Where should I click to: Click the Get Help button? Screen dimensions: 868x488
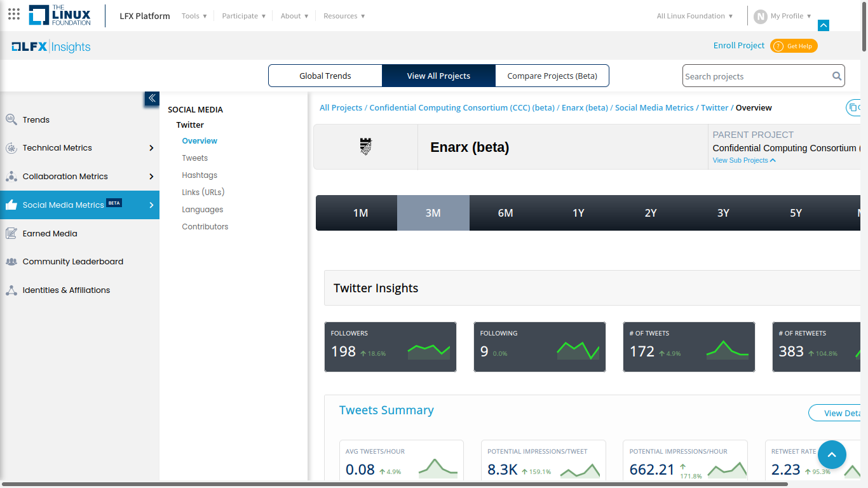coord(794,46)
